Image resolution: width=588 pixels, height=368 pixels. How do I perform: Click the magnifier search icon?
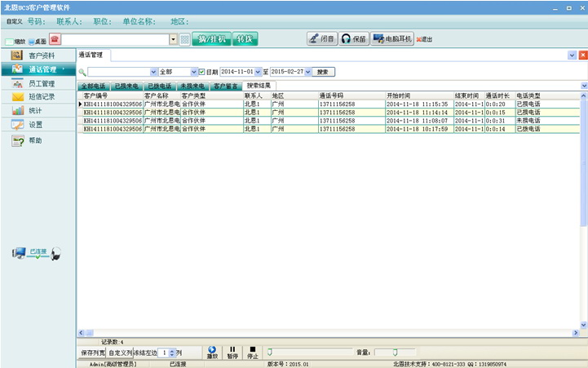[x=82, y=72]
